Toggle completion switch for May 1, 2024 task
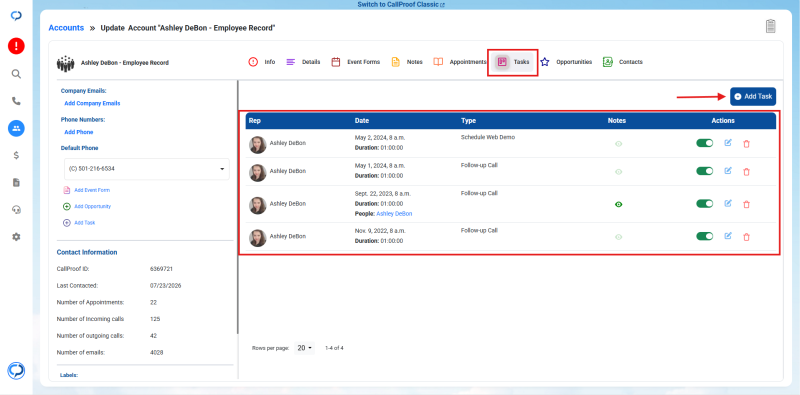Viewport: 800px width, 395px height. coord(705,171)
